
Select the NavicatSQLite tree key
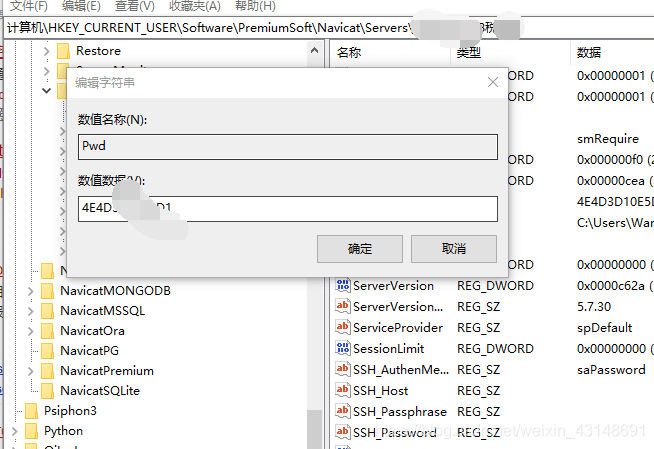coord(100,391)
